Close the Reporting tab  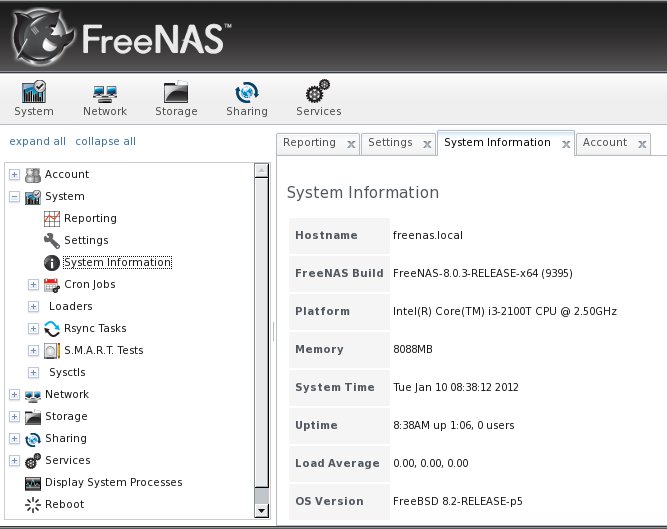(x=351, y=145)
